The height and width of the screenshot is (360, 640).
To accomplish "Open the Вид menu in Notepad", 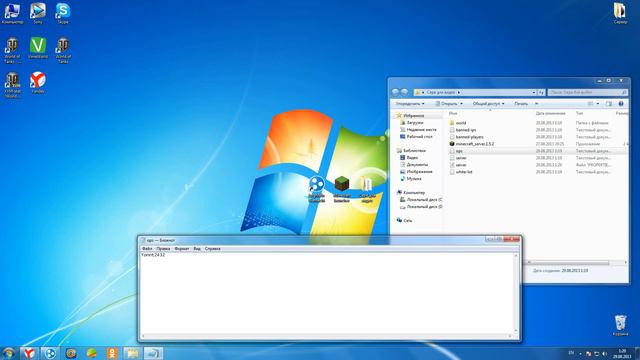I will click(x=197, y=248).
